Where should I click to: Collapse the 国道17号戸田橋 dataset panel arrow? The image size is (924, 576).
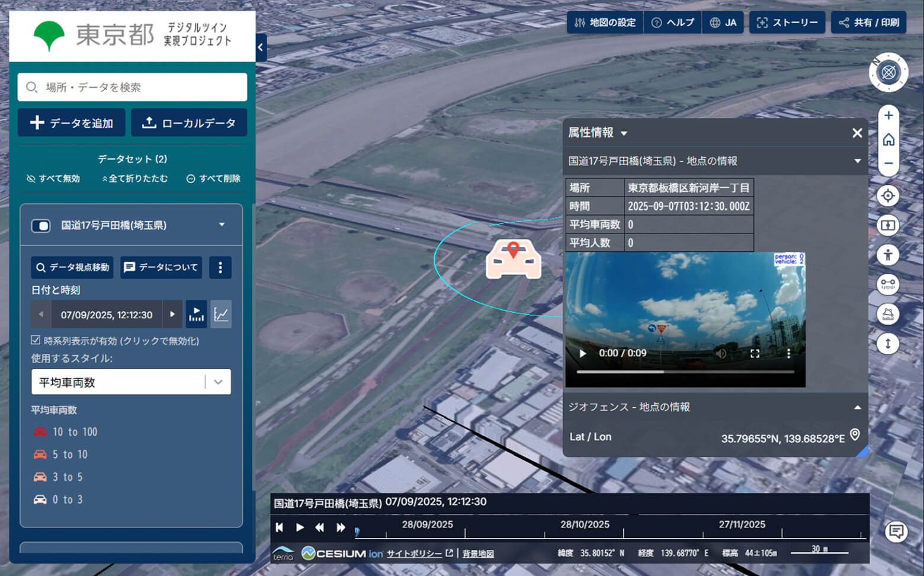[222, 225]
